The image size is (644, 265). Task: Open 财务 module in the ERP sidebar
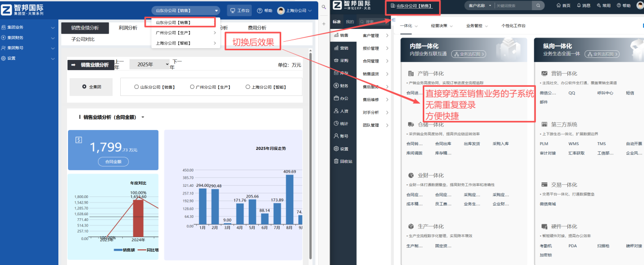tap(341, 86)
